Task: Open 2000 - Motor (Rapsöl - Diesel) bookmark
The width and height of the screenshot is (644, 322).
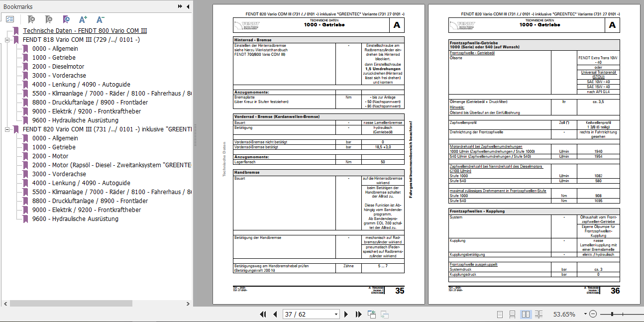Action: [x=112, y=165]
